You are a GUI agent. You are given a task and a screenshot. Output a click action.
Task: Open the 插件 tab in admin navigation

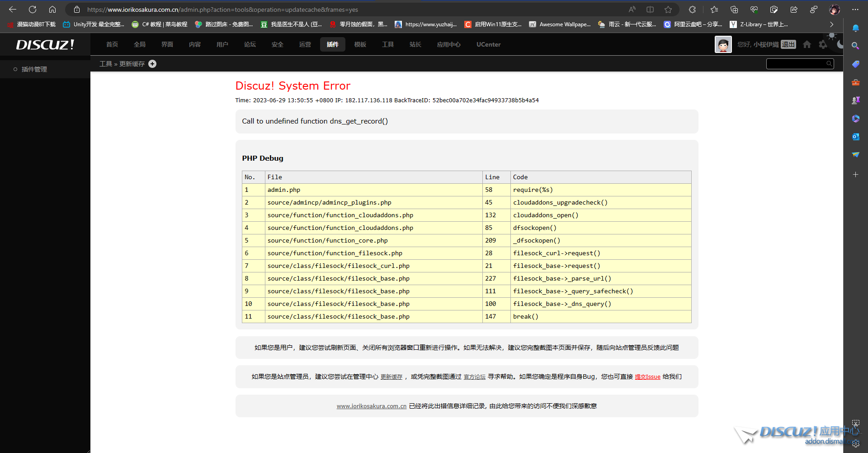tap(332, 44)
